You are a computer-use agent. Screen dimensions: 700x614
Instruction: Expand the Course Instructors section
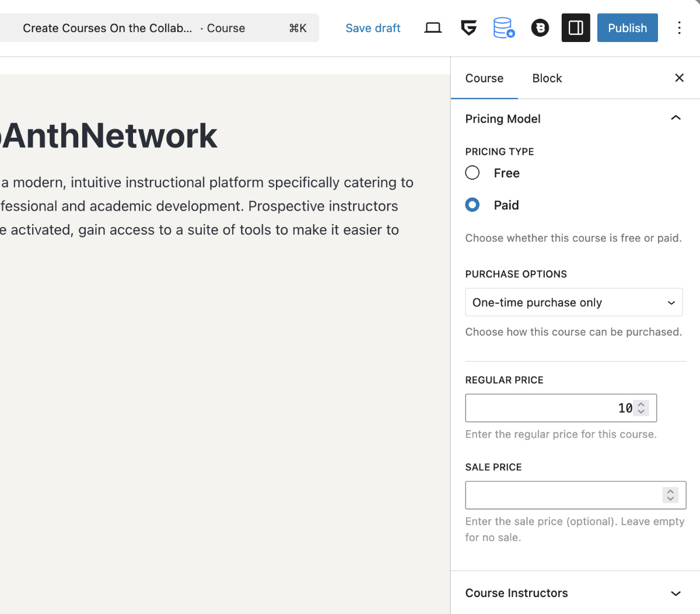[x=675, y=593]
